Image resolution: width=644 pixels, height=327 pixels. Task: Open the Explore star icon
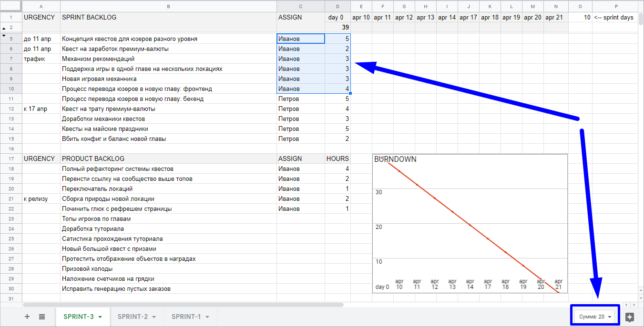point(629,317)
